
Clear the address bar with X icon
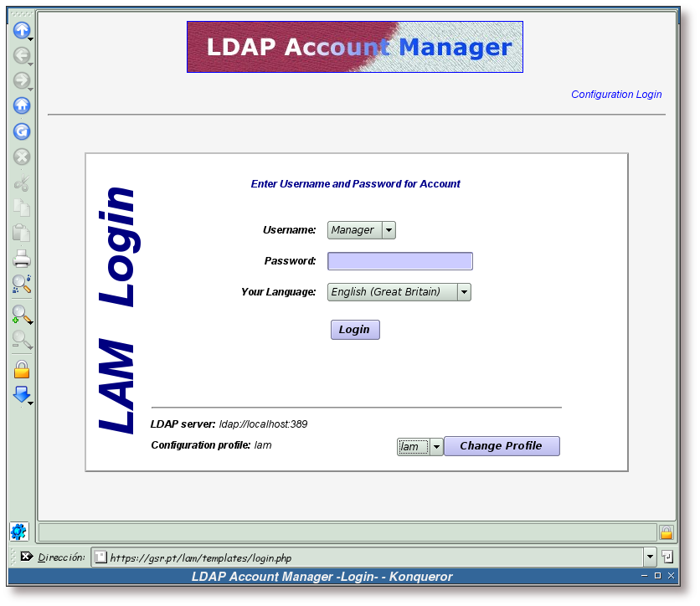(x=26, y=557)
